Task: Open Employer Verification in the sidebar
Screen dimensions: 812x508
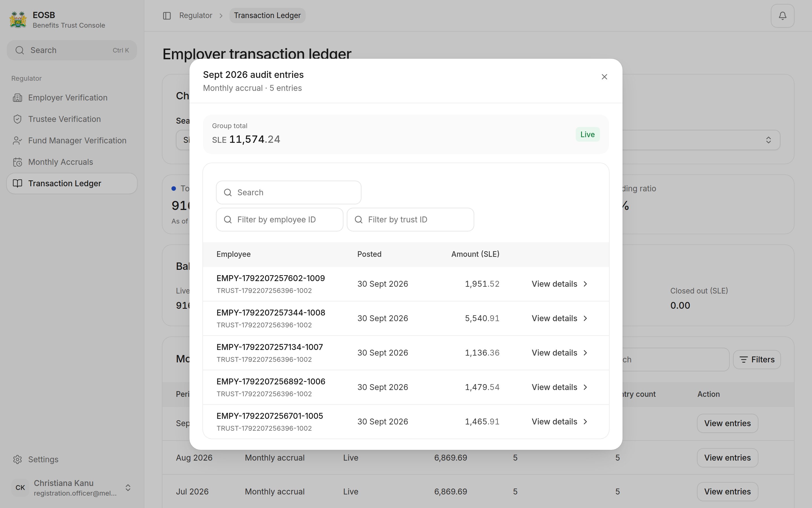Action: tap(72, 98)
